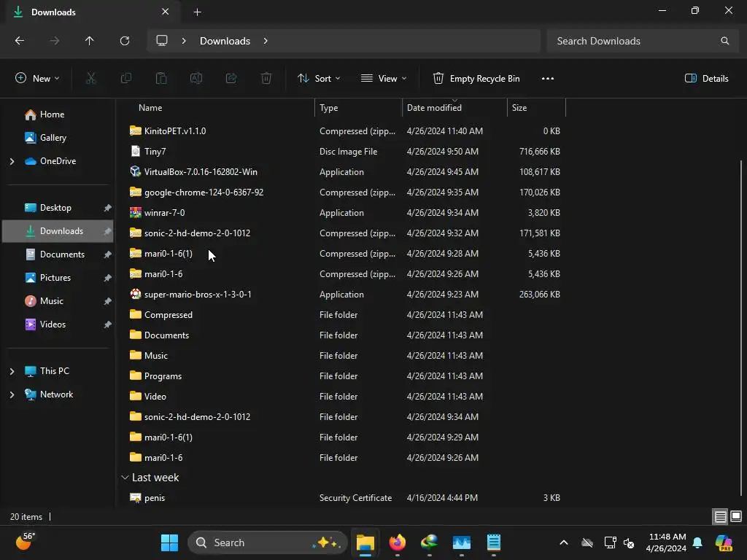Screen dimensions: 747x560
Task: Open Desktop in navigation pane
Action: [55, 208]
